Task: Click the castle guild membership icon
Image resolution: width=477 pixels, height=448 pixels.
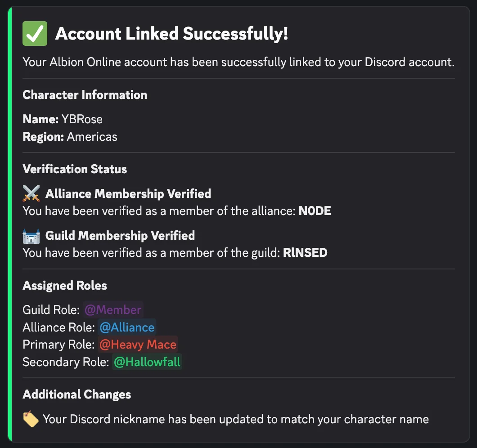Action: 30,234
